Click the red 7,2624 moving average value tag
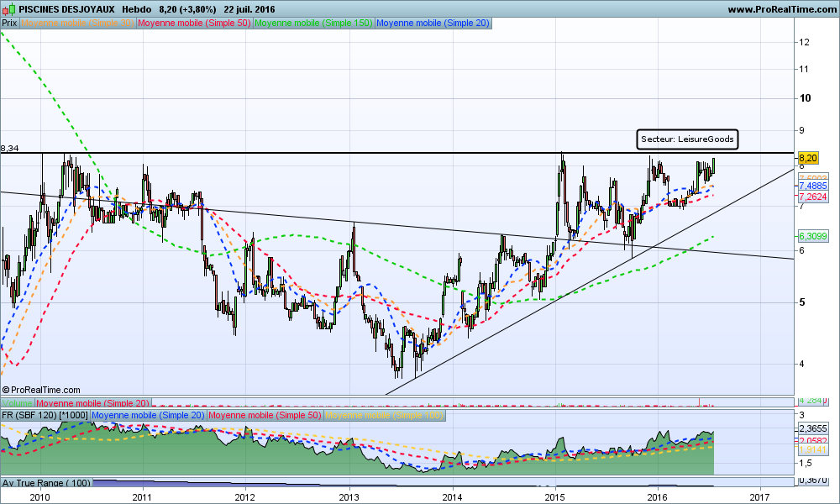Viewport: 840px width, 504px height. click(x=812, y=197)
